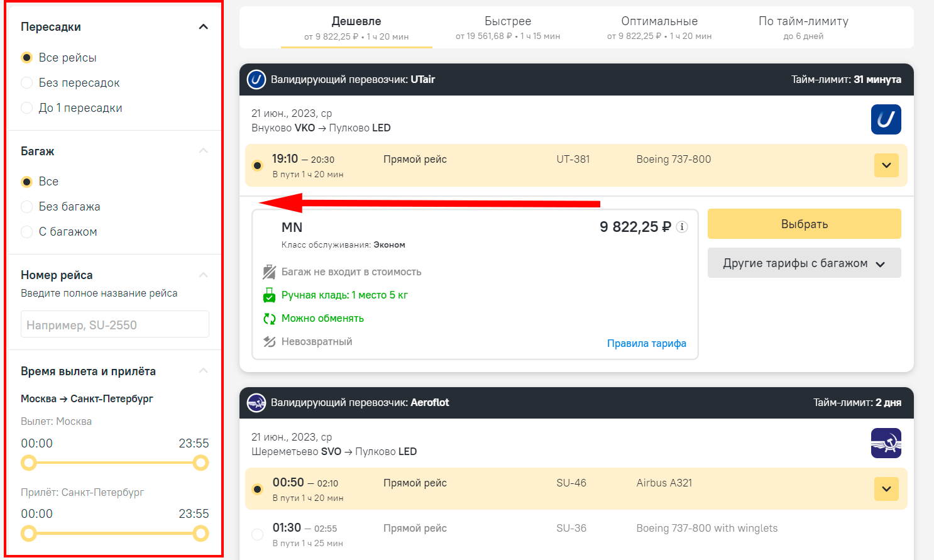Open the 'Правила тарифа' link

(646, 343)
